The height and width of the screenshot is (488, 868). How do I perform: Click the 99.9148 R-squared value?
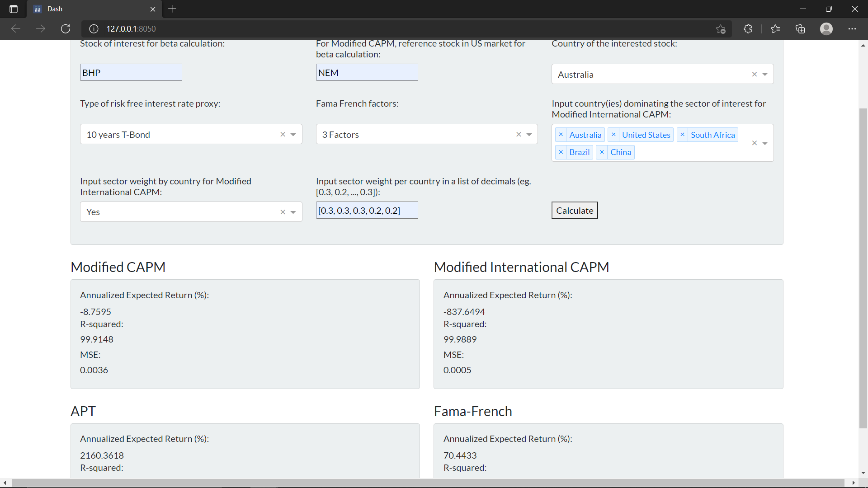[97, 339]
